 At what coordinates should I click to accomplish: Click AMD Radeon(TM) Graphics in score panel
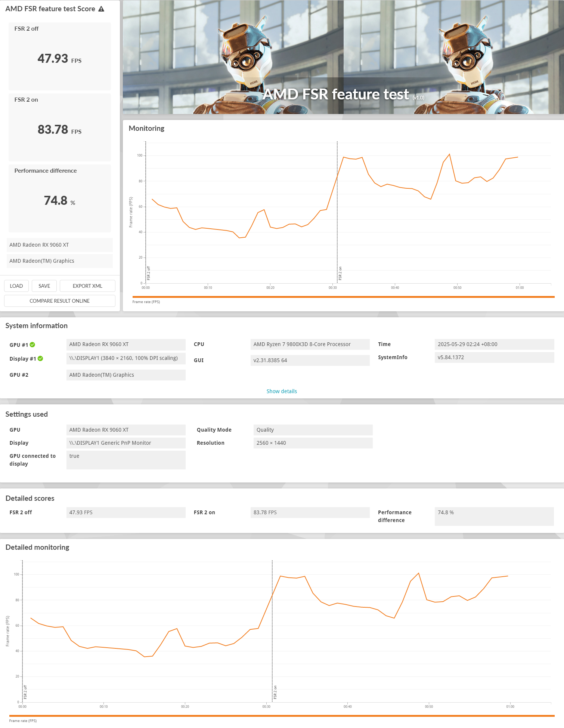pyautogui.click(x=60, y=261)
